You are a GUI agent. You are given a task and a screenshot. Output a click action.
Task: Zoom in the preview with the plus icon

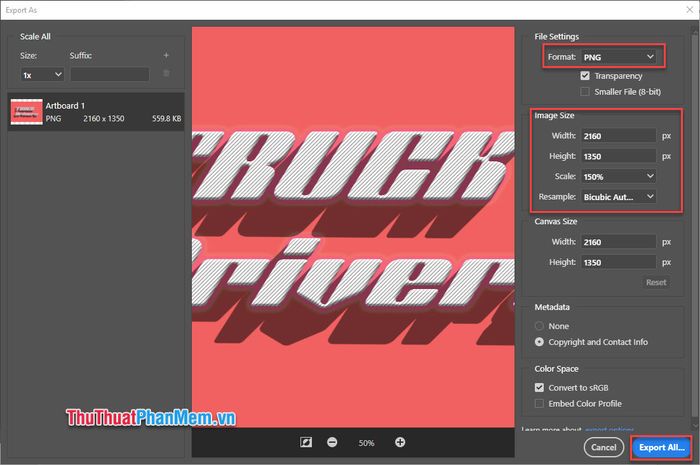click(400, 442)
